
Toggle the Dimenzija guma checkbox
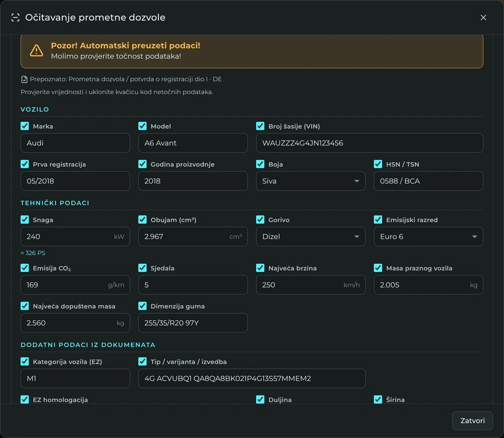[x=142, y=306]
